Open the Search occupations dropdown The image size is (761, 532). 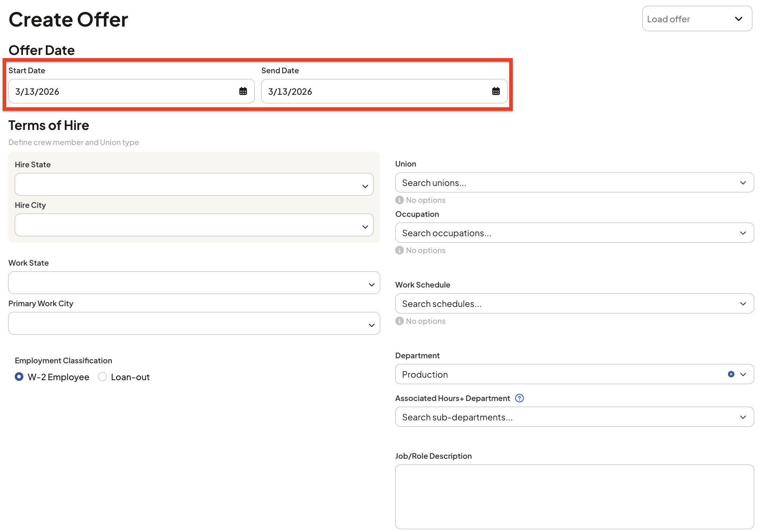click(x=575, y=233)
